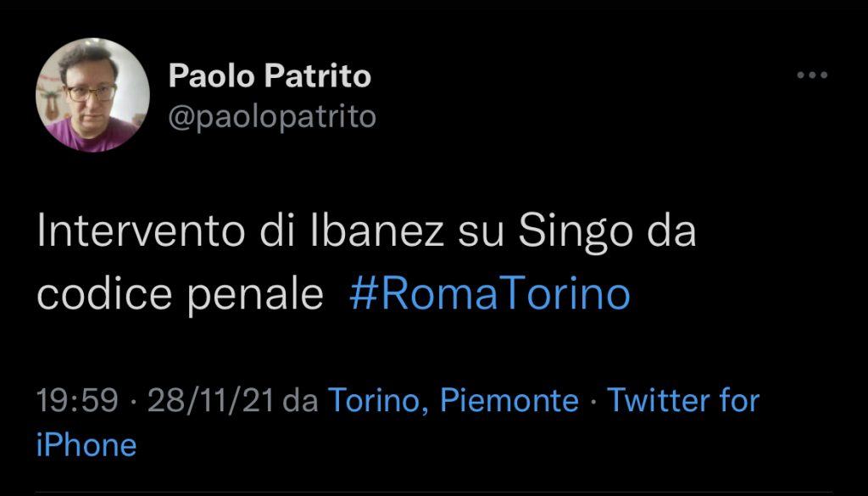Click the glasses on the profile photo

(90, 92)
